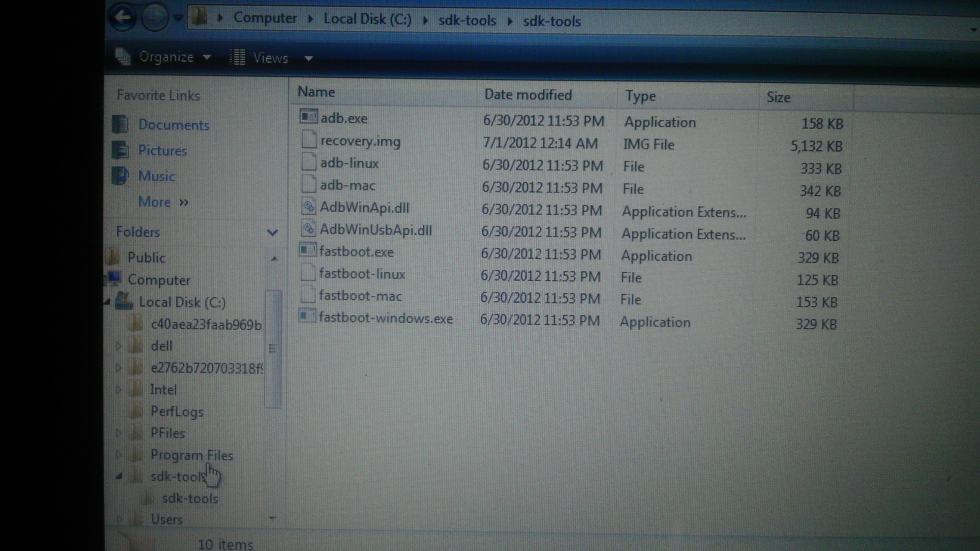Expand arrow after Local Disk (C:) breadcrumb

point(425,20)
